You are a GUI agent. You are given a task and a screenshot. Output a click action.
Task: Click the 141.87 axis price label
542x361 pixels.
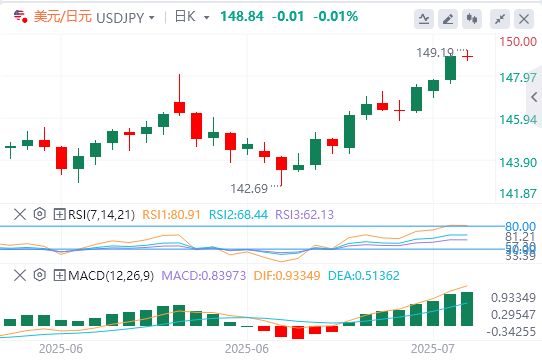pos(518,194)
